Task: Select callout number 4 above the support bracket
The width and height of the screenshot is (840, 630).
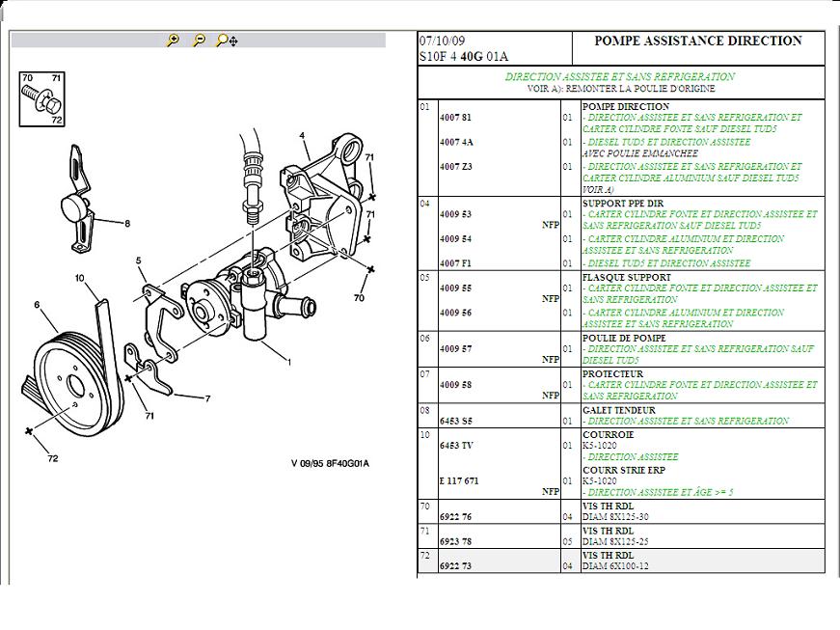Action: [302, 135]
